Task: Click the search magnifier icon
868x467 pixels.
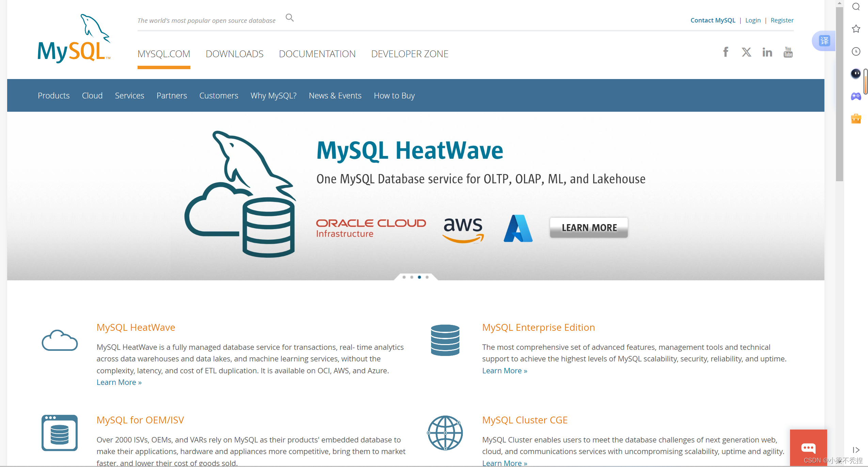Action: [289, 18]
